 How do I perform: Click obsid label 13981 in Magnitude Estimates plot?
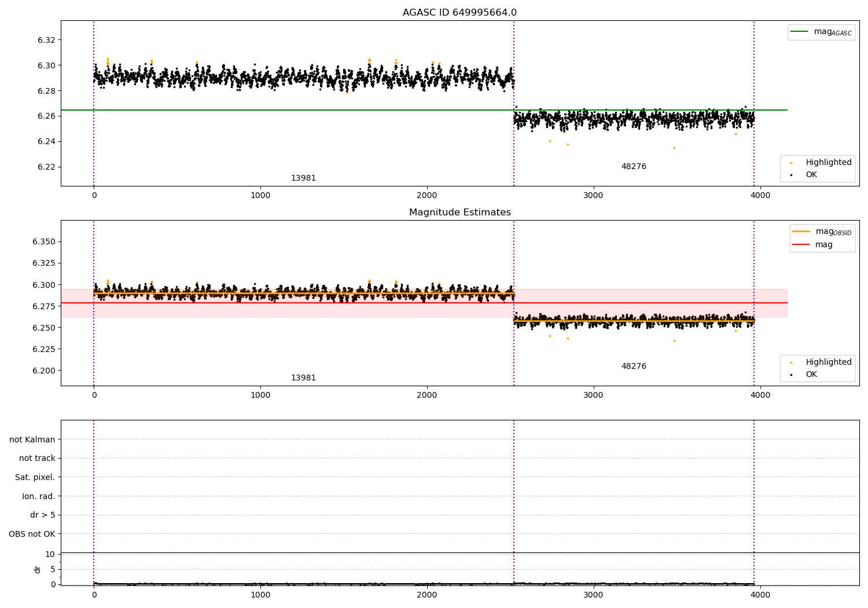tap(303, 378)
